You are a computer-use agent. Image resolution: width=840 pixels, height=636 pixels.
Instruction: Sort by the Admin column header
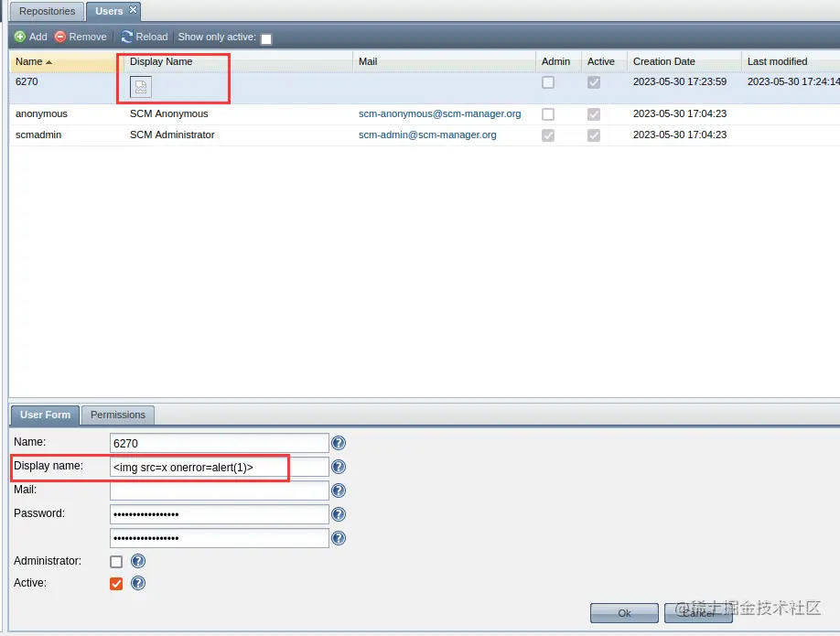coord(558,61)
